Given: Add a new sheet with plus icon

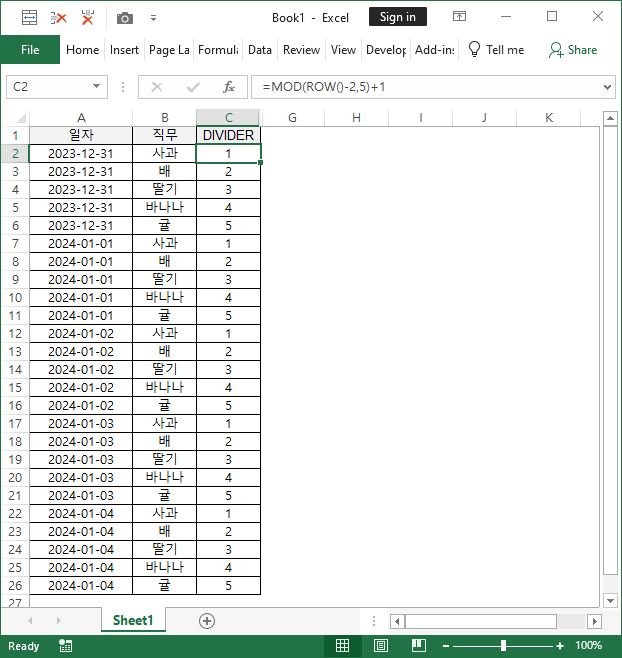Looking at the screenshot, I should click(x=206, y=621).
